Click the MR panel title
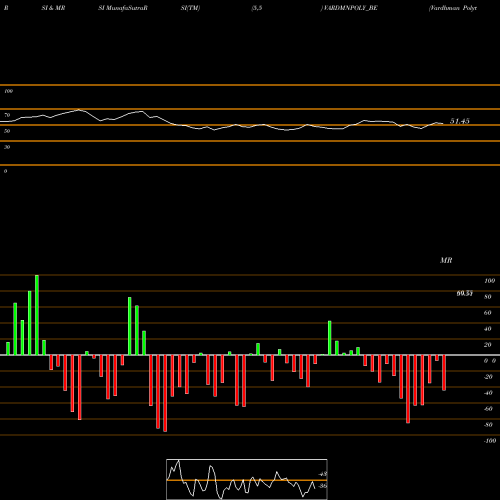The image size is (500, 500). click(x=446, y=260)
